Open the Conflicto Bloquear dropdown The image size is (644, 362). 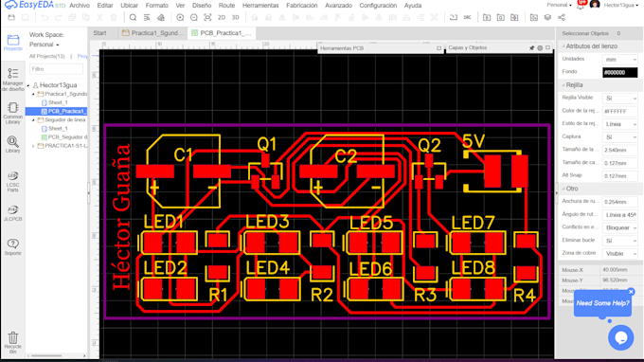[619, 227]
